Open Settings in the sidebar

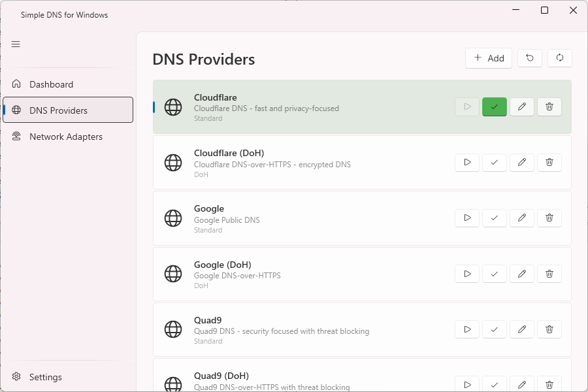click(x=68, y=376)
